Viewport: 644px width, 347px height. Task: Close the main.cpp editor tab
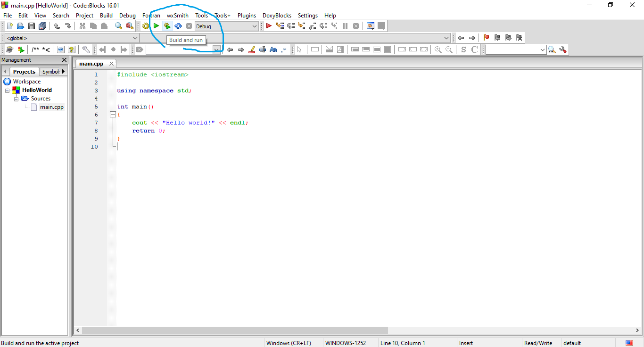[112, 64]
